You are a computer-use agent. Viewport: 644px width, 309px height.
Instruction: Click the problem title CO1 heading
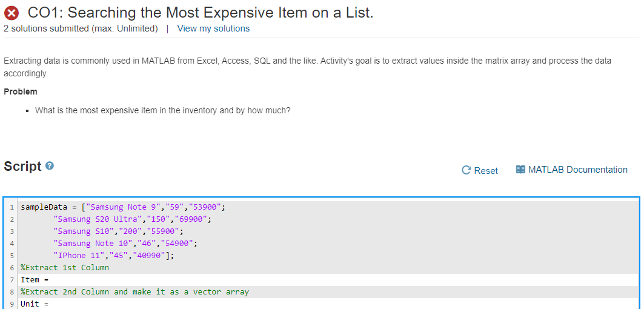tap(201, 13)
